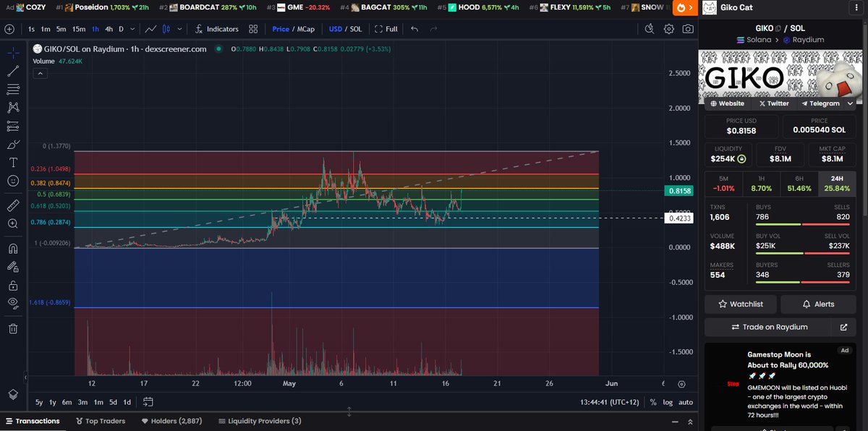Expand the chart style dropdown arrow
Viewport: 868px width, 431px height.
(179, 29)
